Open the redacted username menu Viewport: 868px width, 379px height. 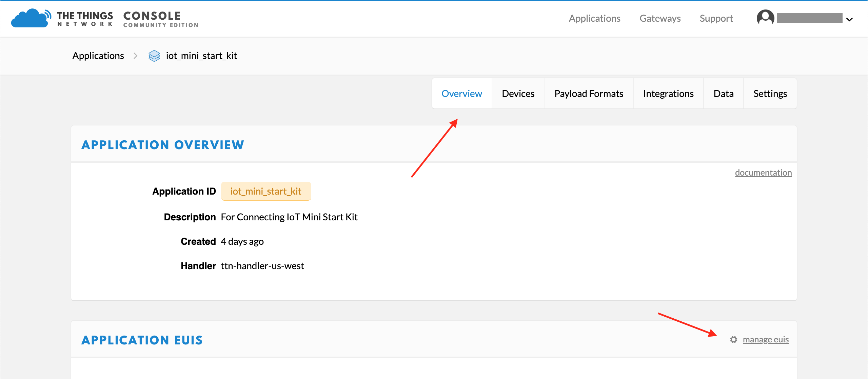(x=810, y=18)
